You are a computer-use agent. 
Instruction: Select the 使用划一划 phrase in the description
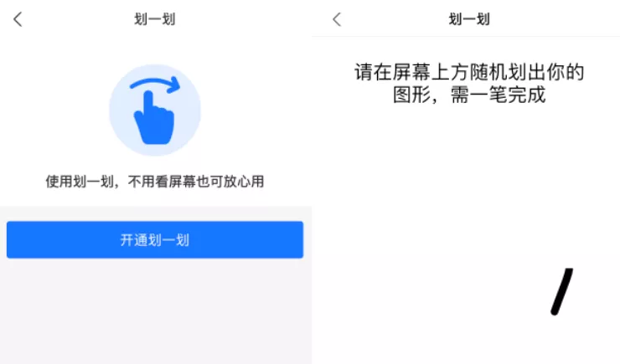(80, 182)
